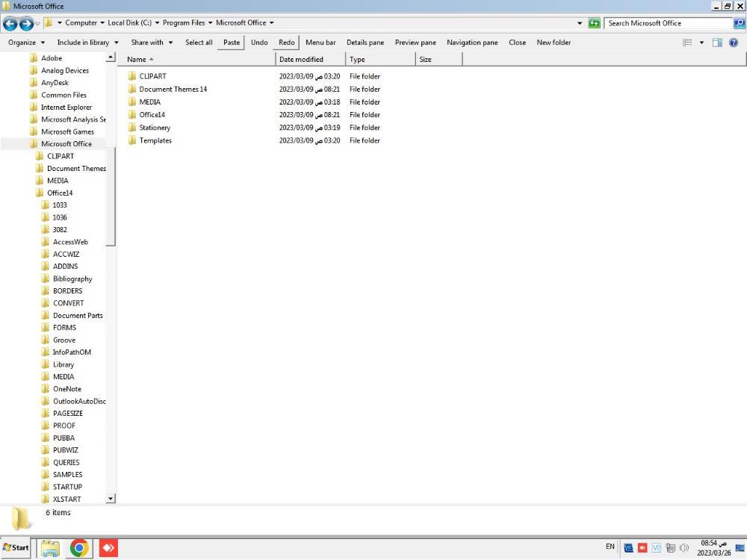Click Close in the toolbar
The width and height of the screenshot is (747, 560).
coord(518,43)
